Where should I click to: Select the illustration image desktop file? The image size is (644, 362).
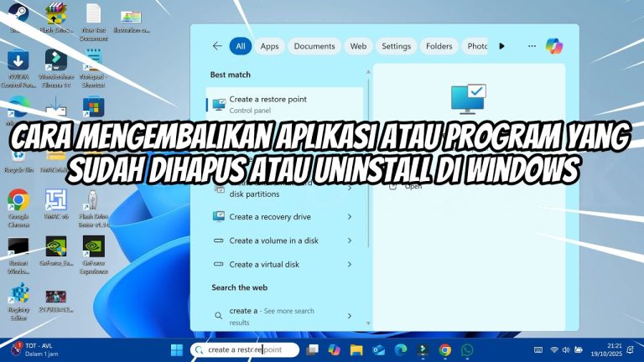[132, 20]
